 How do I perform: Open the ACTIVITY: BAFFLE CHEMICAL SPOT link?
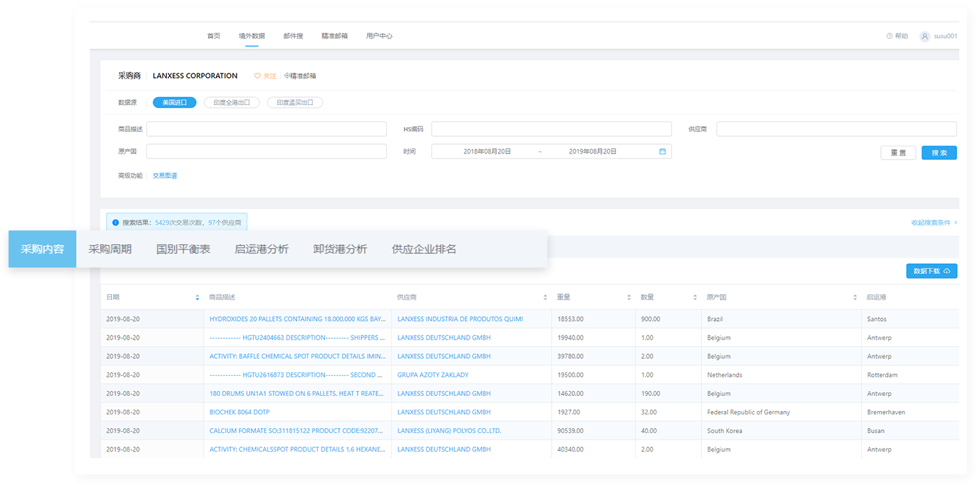(x=297, y=356)
